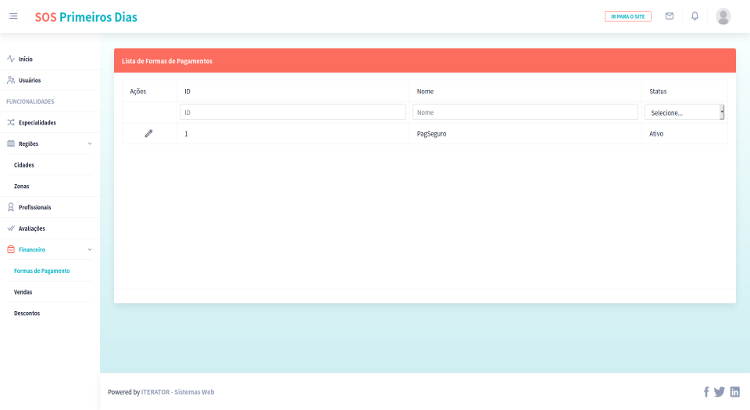Open the notifications bell icon
This screenshot has height=410, width=750.
point(695,16)
